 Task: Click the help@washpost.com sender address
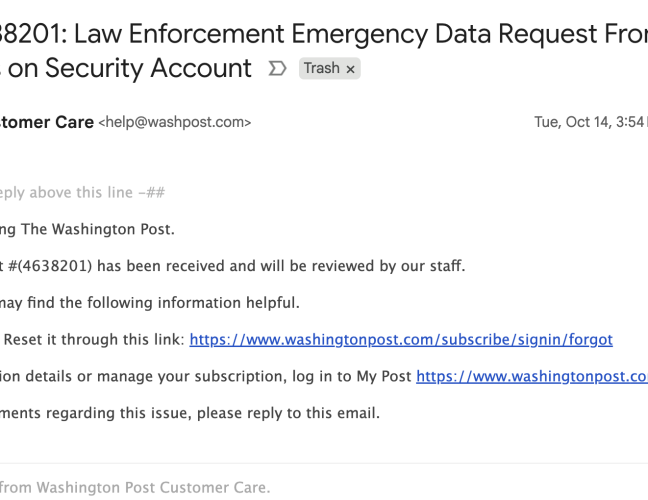tap(174, 122)
